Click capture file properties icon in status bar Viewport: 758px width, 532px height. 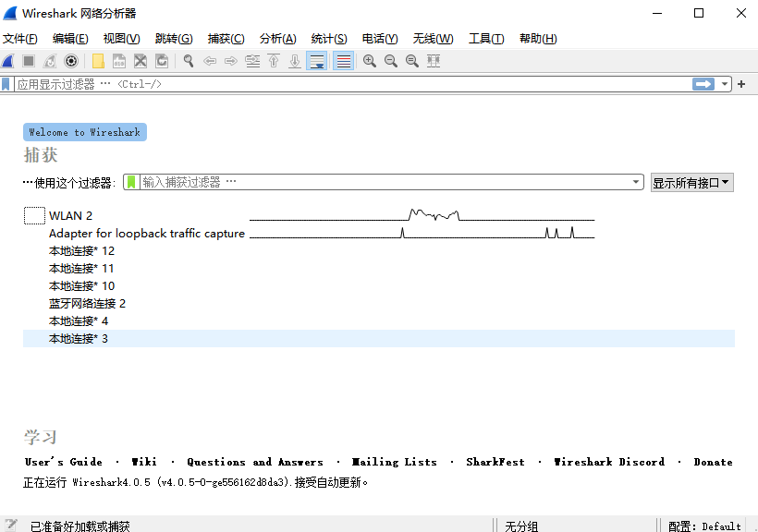(11, 526)
